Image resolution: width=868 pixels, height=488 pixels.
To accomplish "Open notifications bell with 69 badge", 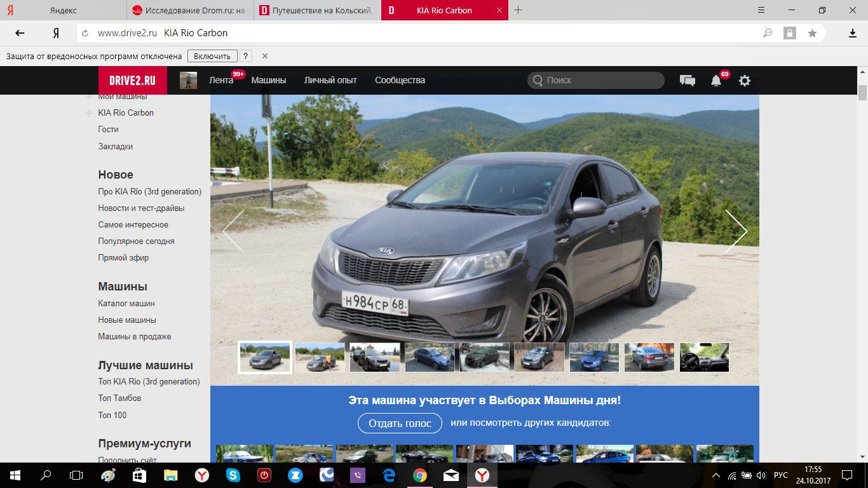I will [716, 81].
